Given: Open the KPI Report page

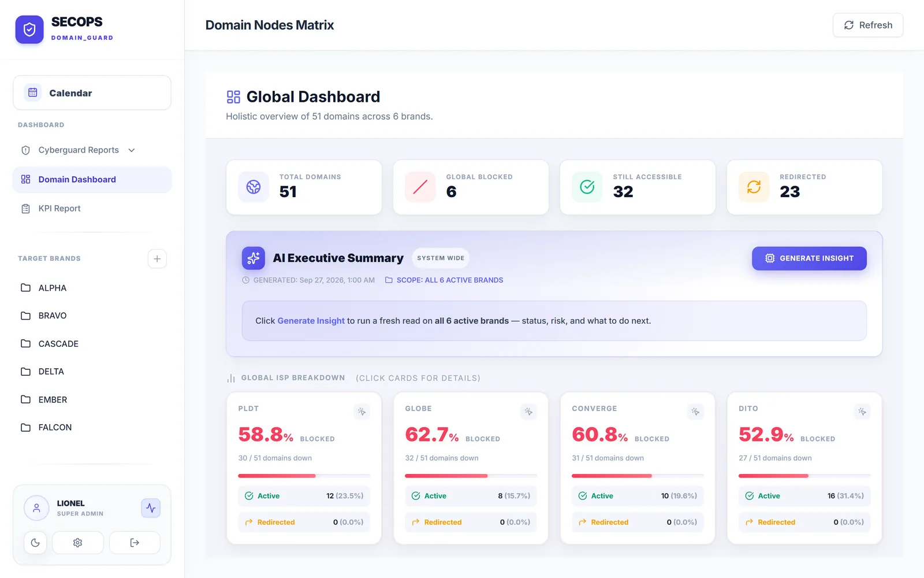Looking at the screenshot, I should [92, 209].
